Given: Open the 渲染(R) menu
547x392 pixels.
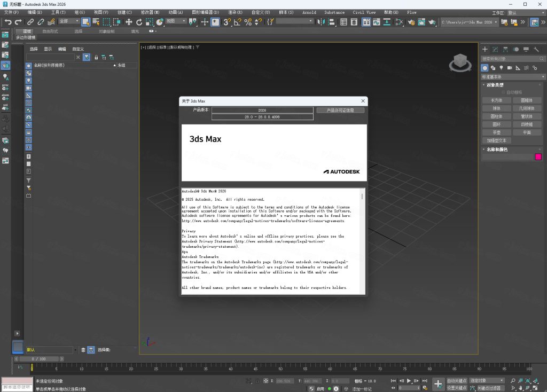Looking at the screenshot, I should click(x=235, y=12).
